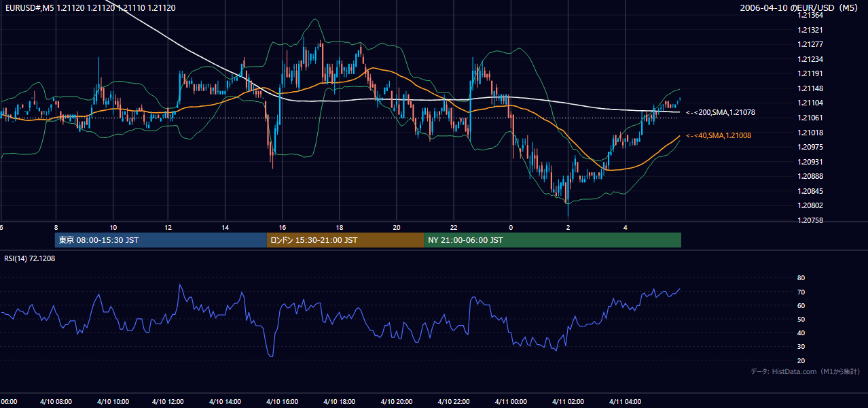
Task: Click RSI scale value 50
Action: pos(801,319)
